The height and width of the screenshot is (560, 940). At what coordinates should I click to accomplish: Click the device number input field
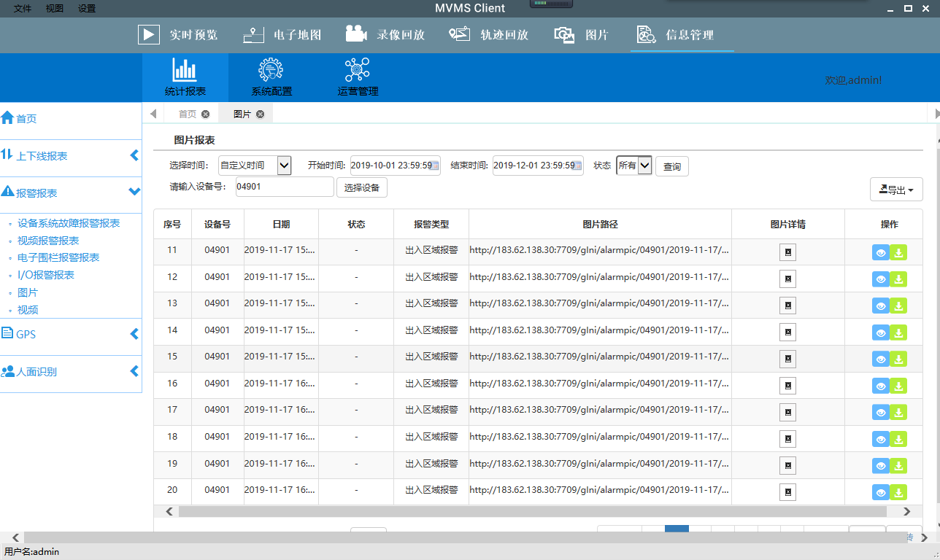coord(284,187)
